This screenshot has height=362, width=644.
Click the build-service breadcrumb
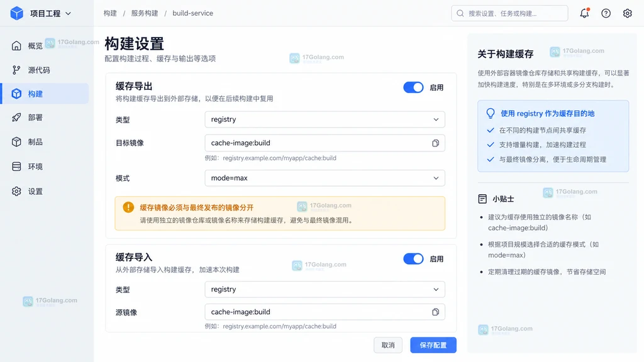click(192, 13)
